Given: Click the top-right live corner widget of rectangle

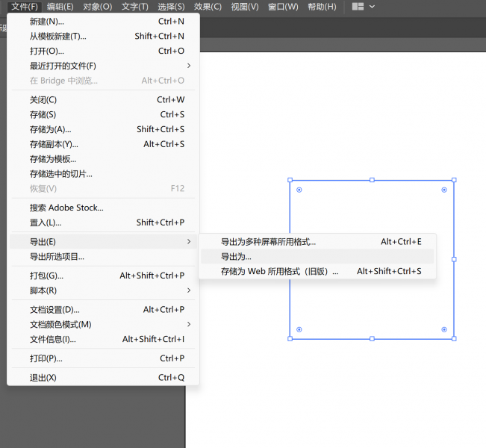Looking at the screenshot, I should click(x=444, y=190).
